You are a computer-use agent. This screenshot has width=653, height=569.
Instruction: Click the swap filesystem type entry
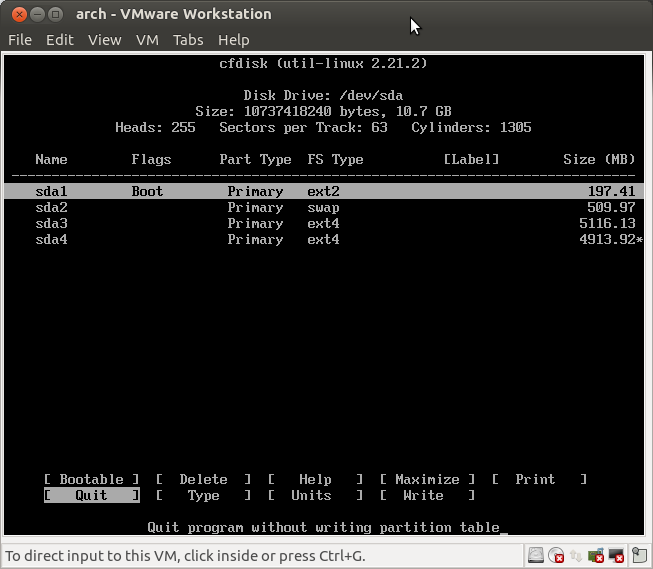[323, 207]
